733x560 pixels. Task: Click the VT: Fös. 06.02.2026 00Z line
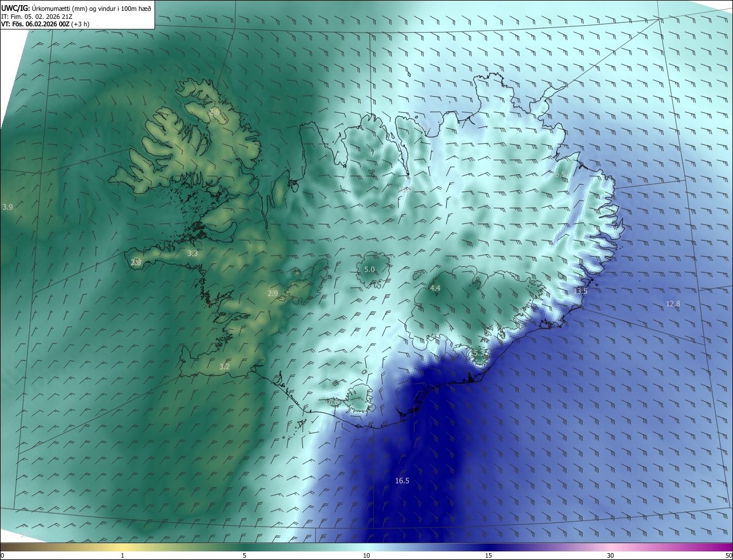pos(45,24)
